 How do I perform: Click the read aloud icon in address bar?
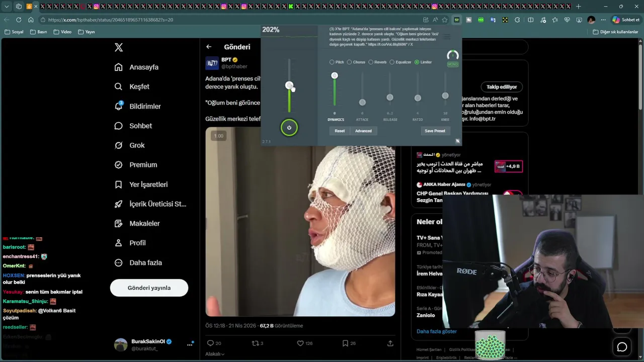click(435, 20)
